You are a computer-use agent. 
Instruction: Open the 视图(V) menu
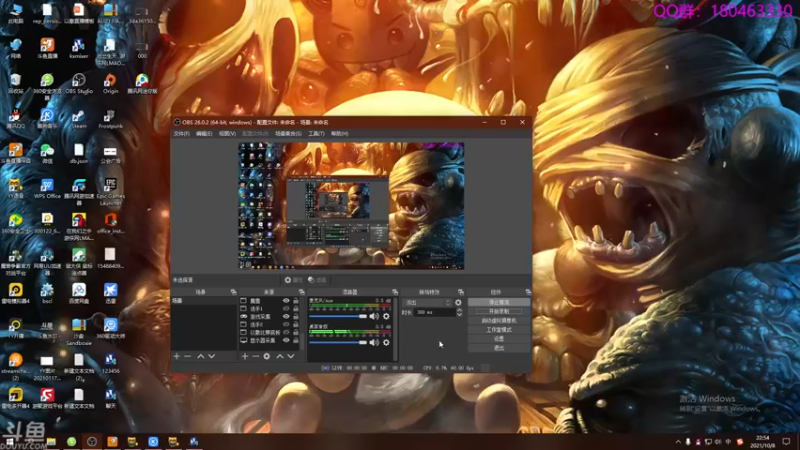pos(228,134)
